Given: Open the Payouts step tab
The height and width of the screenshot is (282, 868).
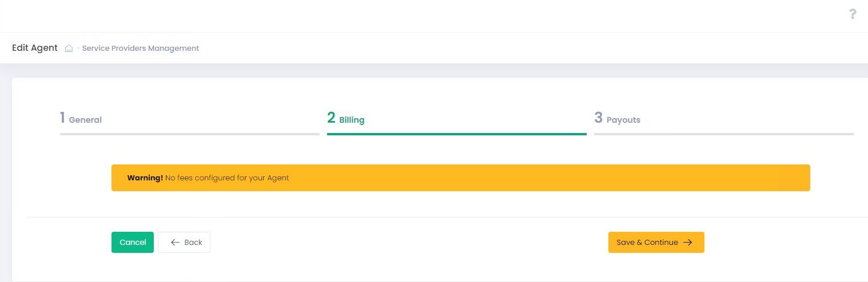Looking at the screenshot, I should (623, 120).
